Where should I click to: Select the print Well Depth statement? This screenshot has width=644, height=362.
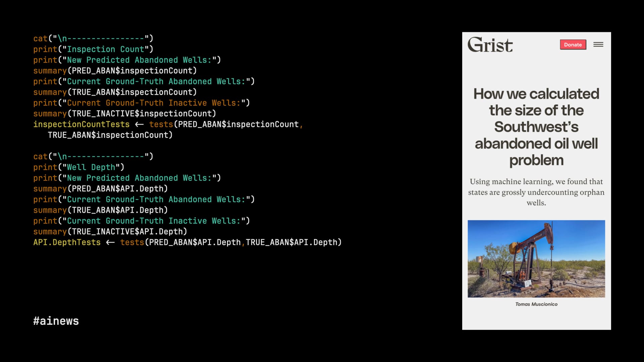tap(79, 167)
